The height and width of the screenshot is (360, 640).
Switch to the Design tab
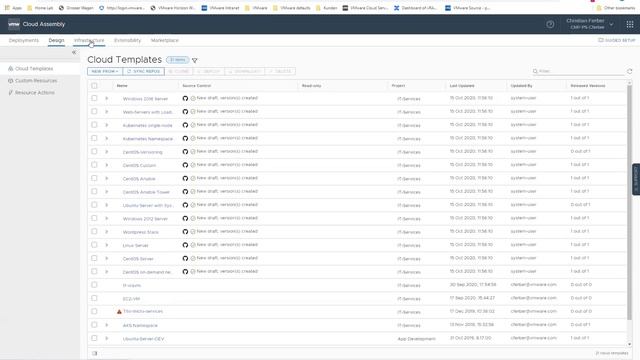tap(56, 40)
